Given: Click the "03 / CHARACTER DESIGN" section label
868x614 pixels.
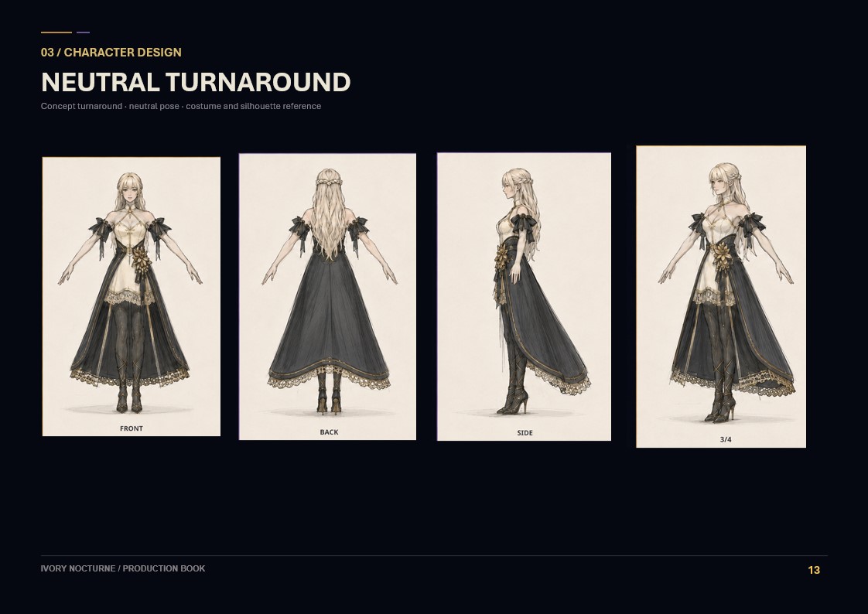Looking at the screenshot, I should click(111, 53).
